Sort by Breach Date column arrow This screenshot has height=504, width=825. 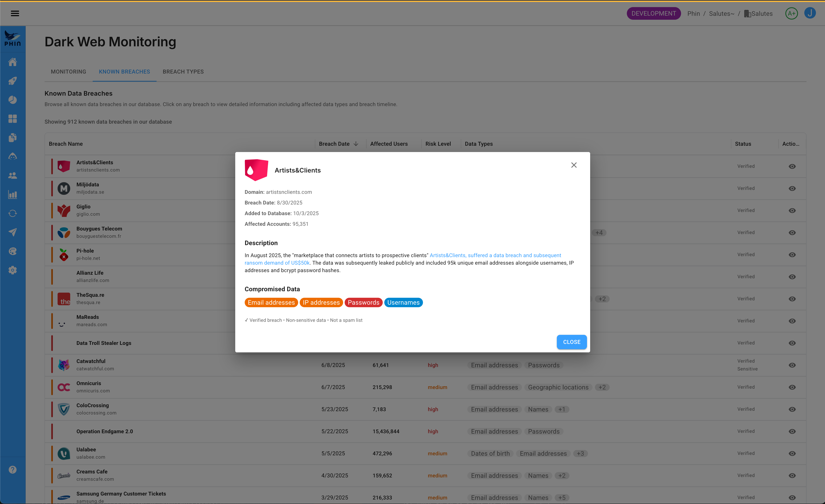coord(356,144)
